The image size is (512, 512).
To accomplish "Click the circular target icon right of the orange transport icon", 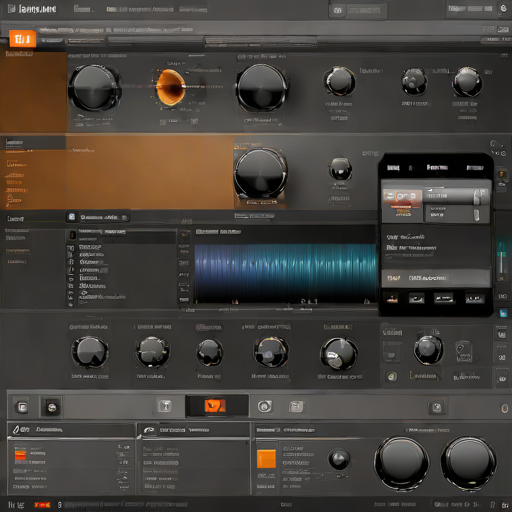I will (x=265, y=406).
